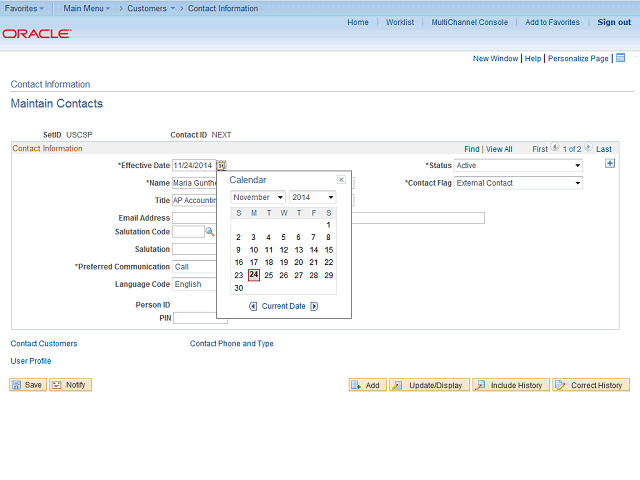Click the Save button
This screenshot has height=480, width=640.
(28, 385)
